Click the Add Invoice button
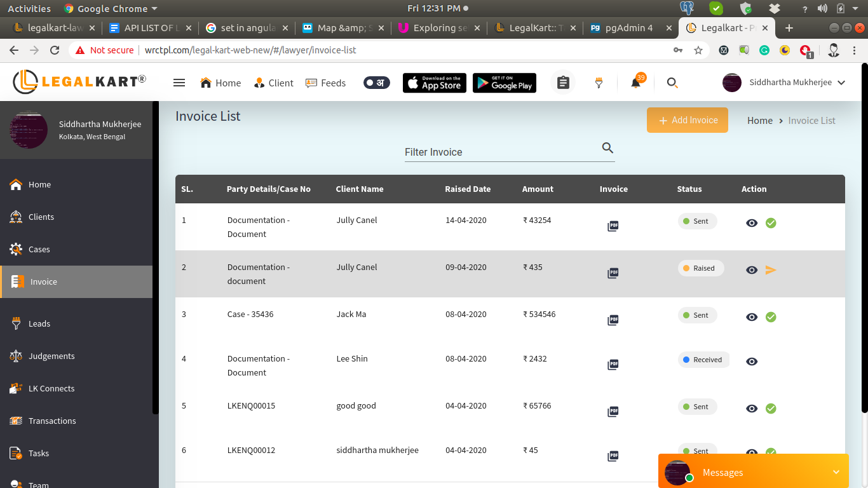 [687, 120]
